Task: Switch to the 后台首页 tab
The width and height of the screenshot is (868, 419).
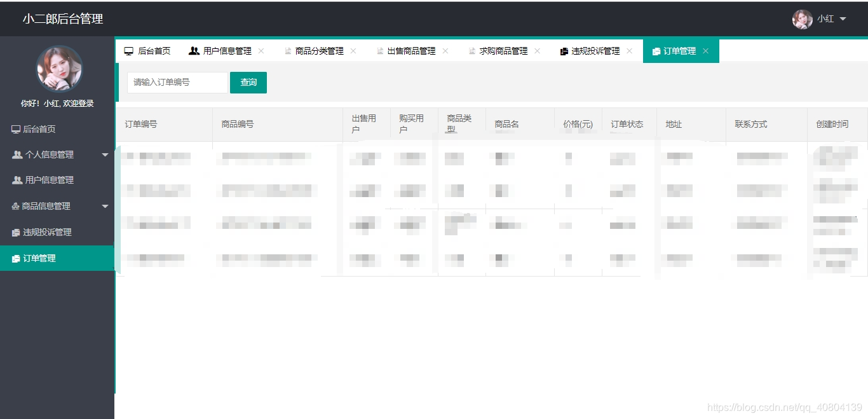Action: (x=147, y=51)
